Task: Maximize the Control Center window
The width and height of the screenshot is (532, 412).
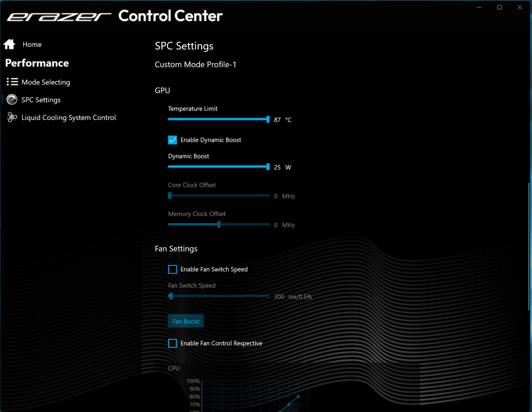Action: point(499,7)
